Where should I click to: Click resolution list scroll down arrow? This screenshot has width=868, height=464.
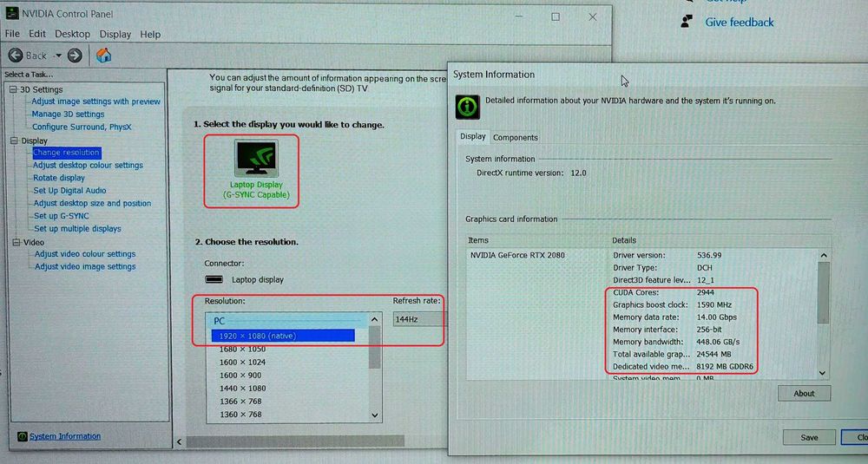pos(375,415)
